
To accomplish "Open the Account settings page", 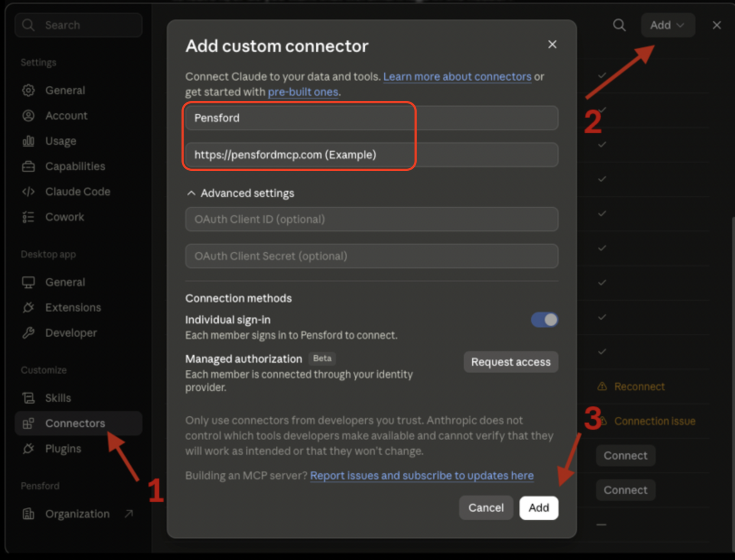I will point(78,116).
